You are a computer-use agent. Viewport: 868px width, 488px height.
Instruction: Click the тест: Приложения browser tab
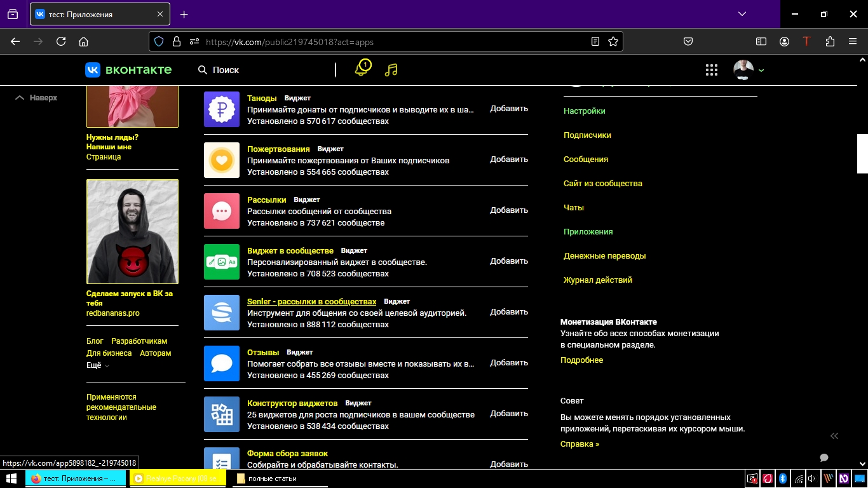100,14
